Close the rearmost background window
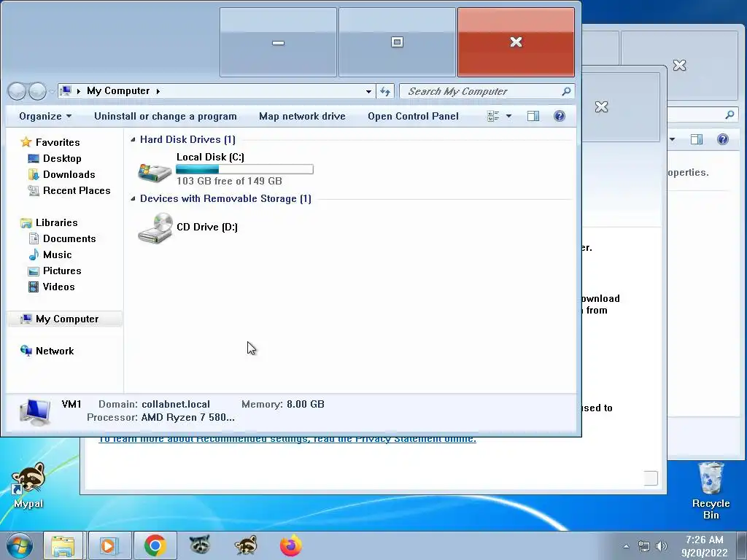 [679, 65]
